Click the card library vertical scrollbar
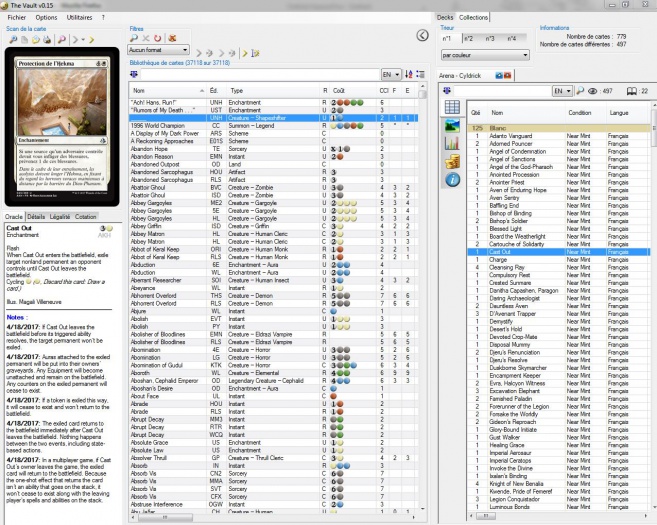 tap(422, 295)
